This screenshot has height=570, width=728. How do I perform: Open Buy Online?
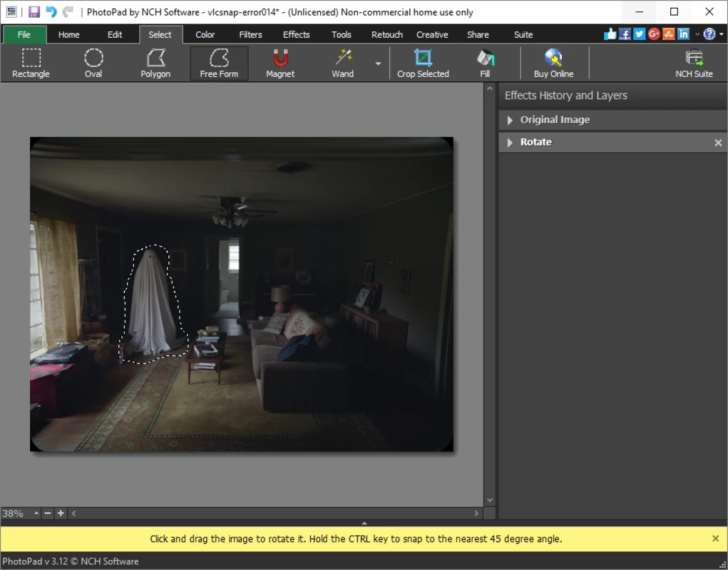click(x=553, y=63)
